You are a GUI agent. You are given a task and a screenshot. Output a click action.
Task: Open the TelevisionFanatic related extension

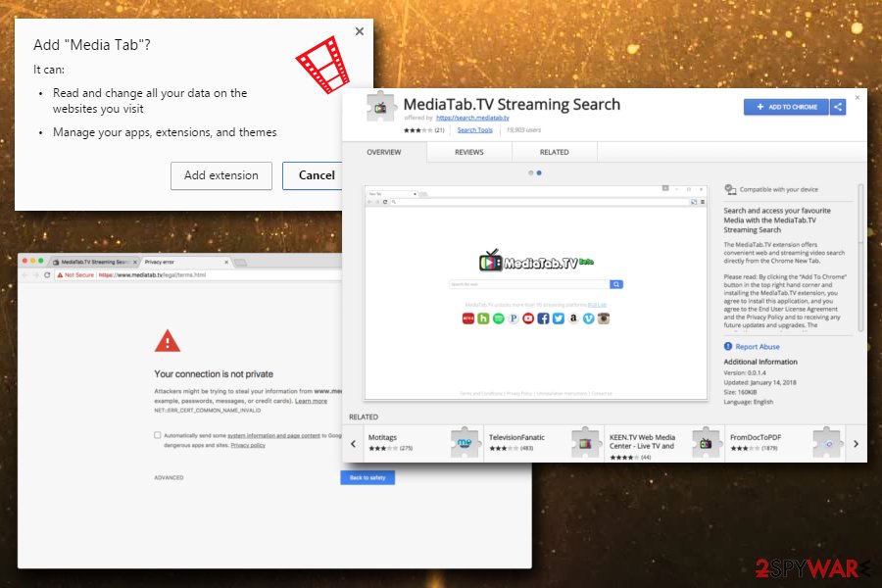point(543,444)
